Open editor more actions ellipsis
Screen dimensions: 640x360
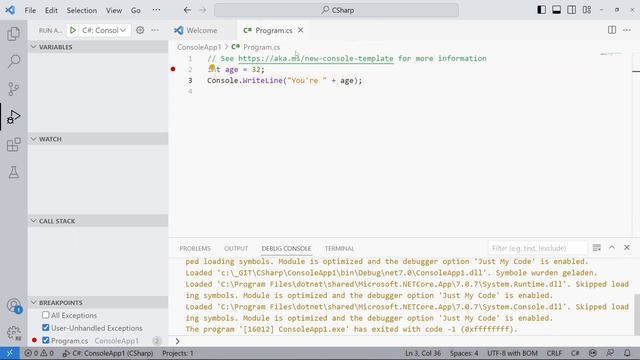(x=627, y=30)
